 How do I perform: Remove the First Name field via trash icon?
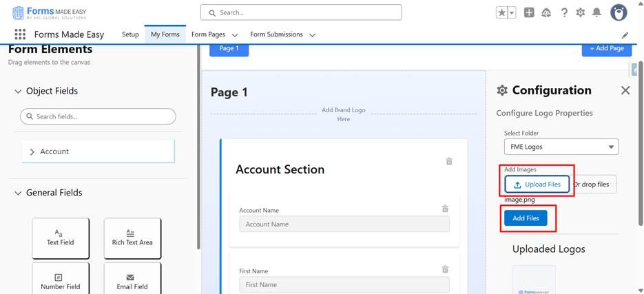pos(445,269)
